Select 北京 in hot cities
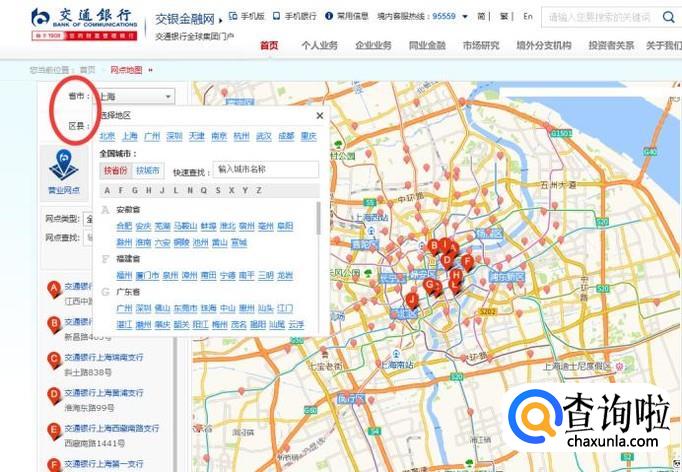The image size is (682, 472). click(107, 136)
